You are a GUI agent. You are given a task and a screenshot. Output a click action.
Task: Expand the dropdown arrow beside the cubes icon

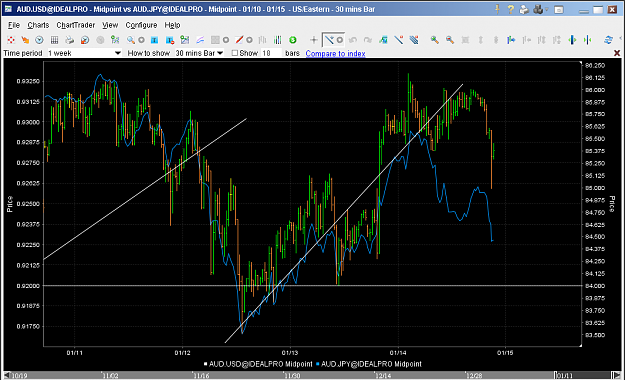coord(546,9)
